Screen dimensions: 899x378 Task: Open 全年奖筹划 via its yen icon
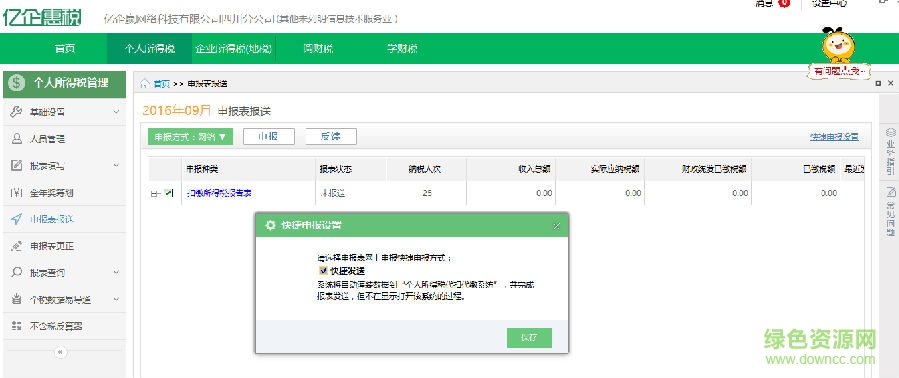click(x=17, y=193)
